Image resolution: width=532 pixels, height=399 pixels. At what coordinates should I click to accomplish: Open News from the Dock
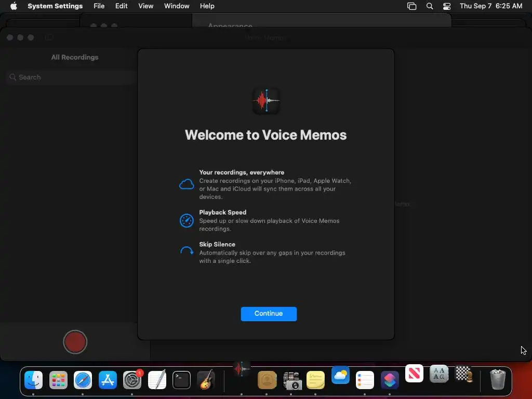pyautogui.click(x=414, y=374)
